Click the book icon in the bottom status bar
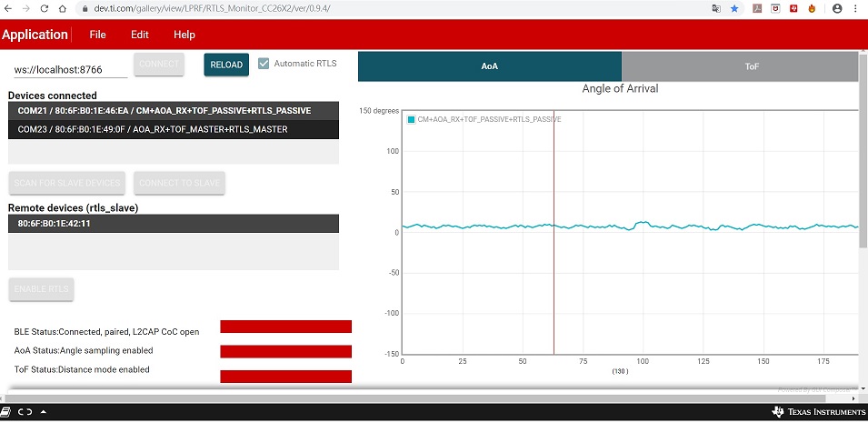Viewport: 868px width, 423px height. pyautogui.click(x=5, y=411)
